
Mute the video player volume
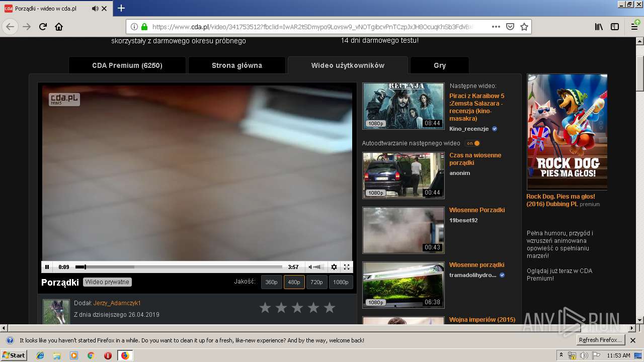point(310,267)
